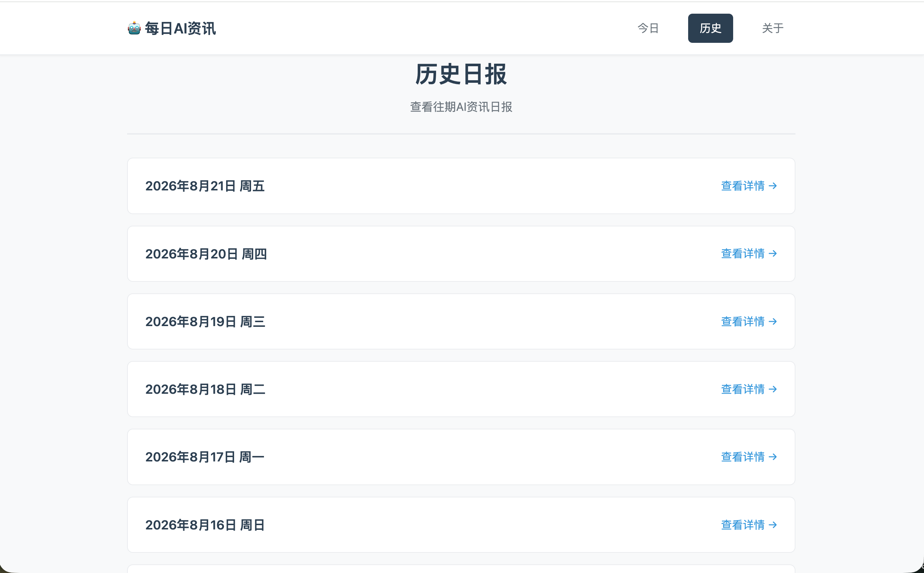This screenshot has width=924, height=573.
Task: Click arrow icon on August 20 row
Action: [x=773, y=253]
